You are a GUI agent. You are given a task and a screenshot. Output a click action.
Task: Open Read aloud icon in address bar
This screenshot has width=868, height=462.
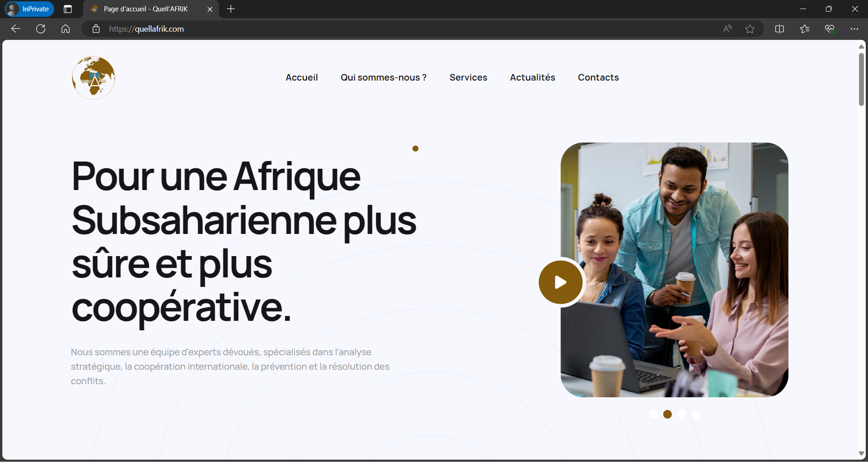pos(727,29)
